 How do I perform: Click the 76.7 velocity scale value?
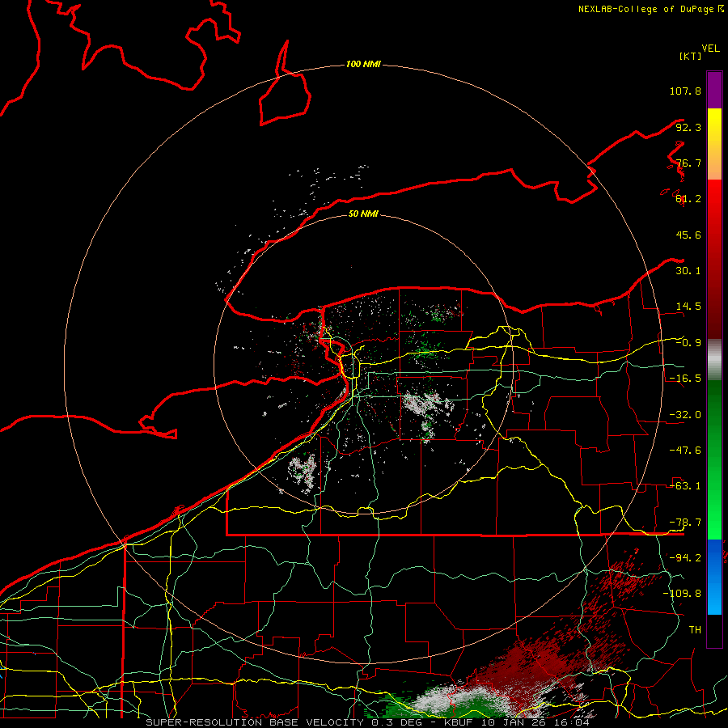pyautogui.click(x=688, y=163)
